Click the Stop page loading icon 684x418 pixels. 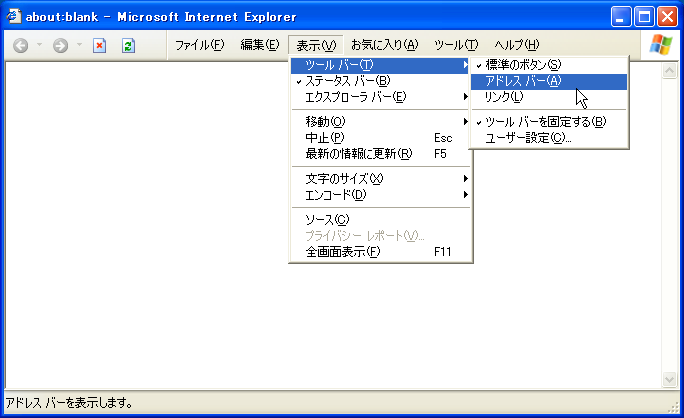99,45
